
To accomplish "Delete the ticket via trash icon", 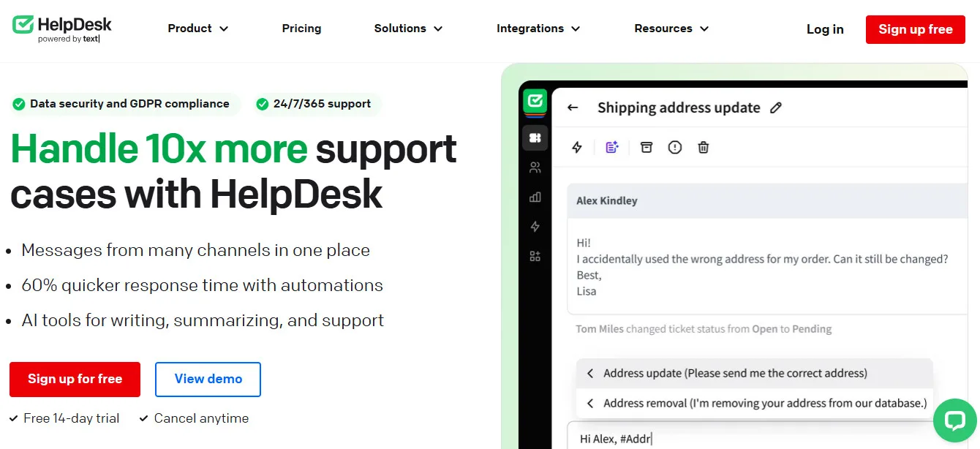I will click(x=703, y=147).
